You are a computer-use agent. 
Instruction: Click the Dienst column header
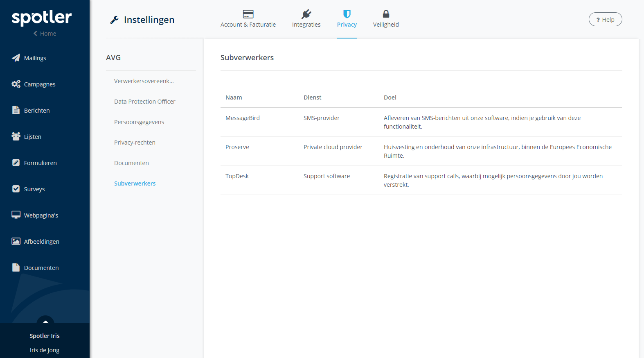[x=313, y=97]
